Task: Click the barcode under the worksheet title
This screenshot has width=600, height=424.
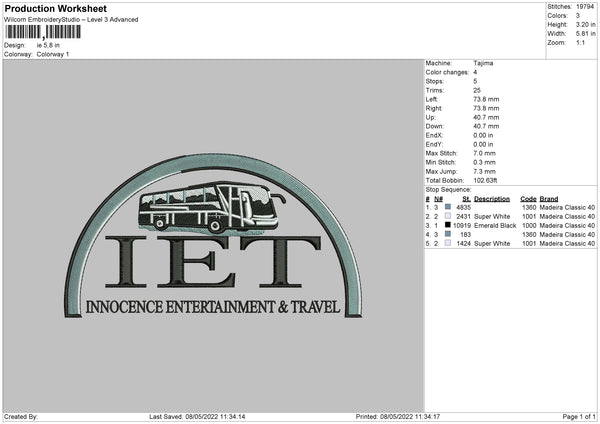Action: [x=43, y=32]
